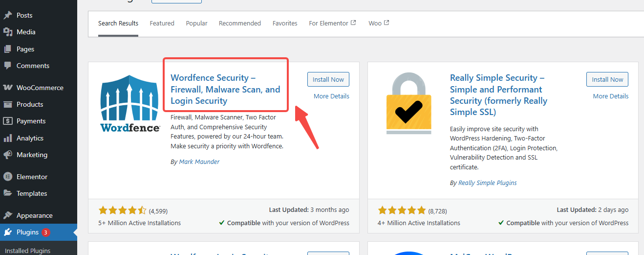This screenshot has width=644, height=255.
Task: Click the WooCommerce logo icon
Action: [x=8, y=88]
